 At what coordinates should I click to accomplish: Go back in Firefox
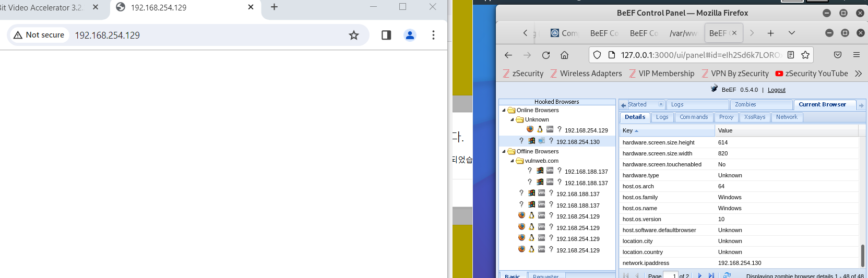508,55
